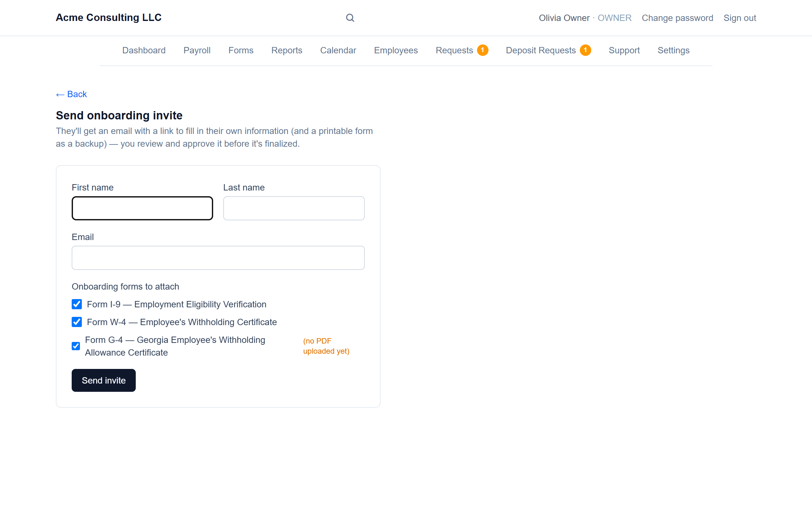Uncheck Form G-4 Georgia Withholding checkbox

click(x=76, y=346)
